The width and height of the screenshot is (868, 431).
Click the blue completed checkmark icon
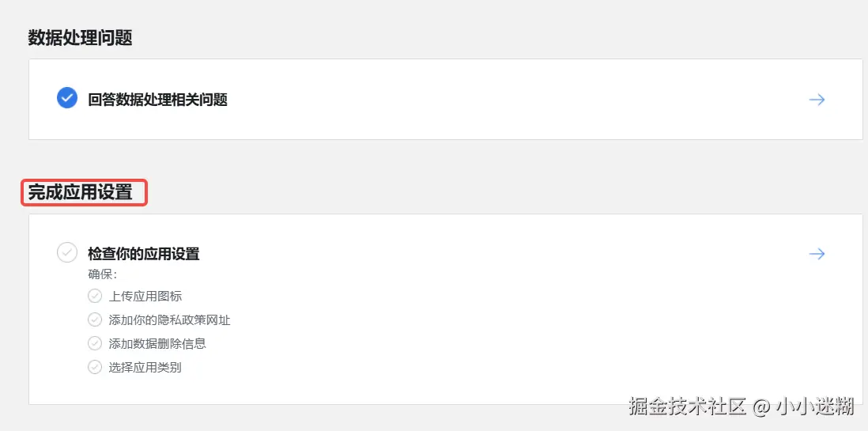(x=67, y=99)
